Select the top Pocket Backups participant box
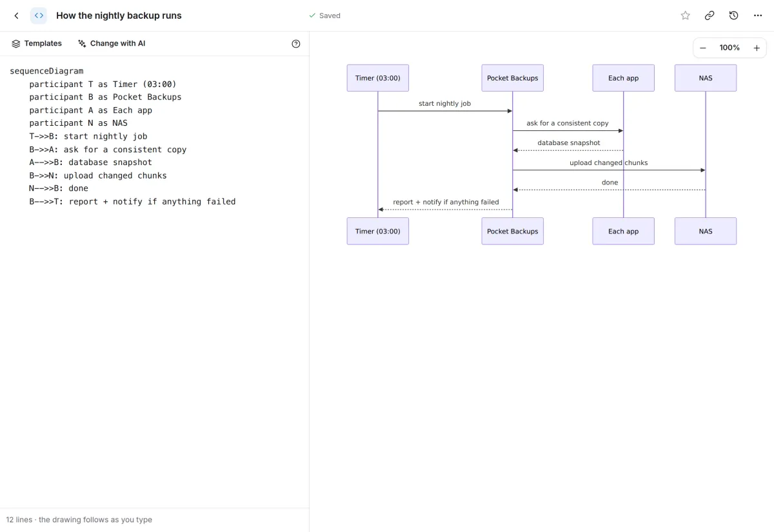 [513, 78]
